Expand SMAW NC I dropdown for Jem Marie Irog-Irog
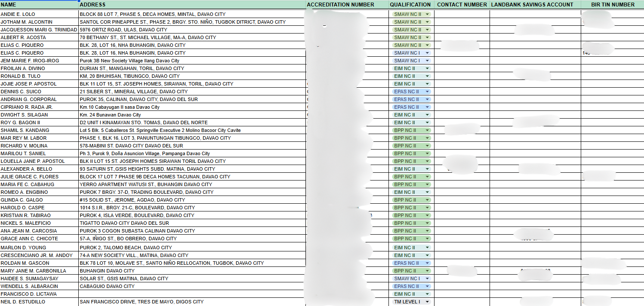This screenshot has height=306, width=644. point(427,61)
